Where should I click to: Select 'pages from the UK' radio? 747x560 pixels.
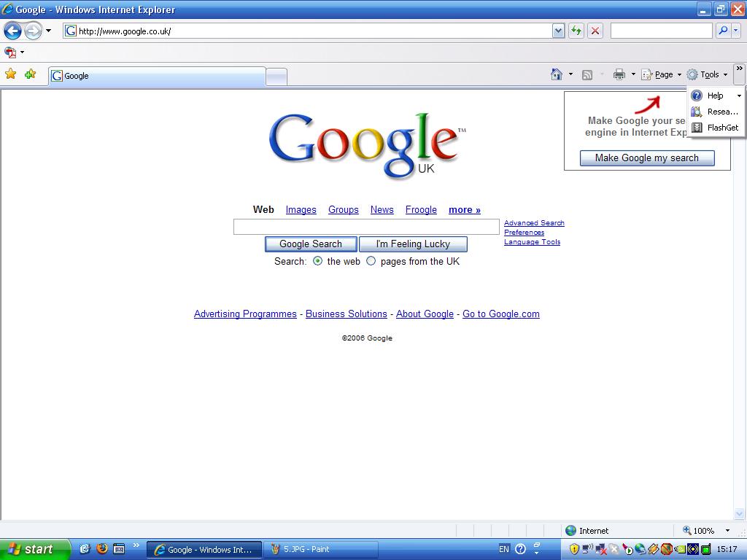click(x=371, y=261)
